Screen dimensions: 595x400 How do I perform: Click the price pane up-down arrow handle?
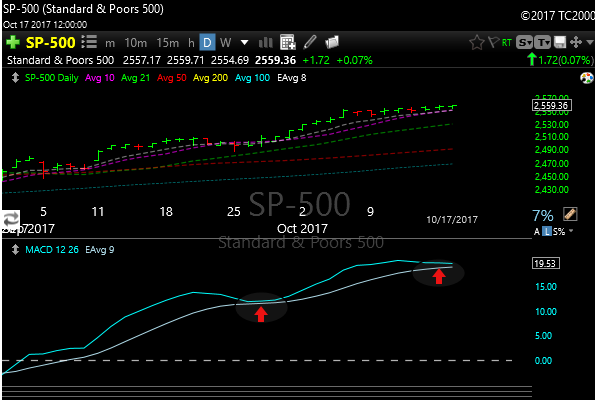click(15, 78)
